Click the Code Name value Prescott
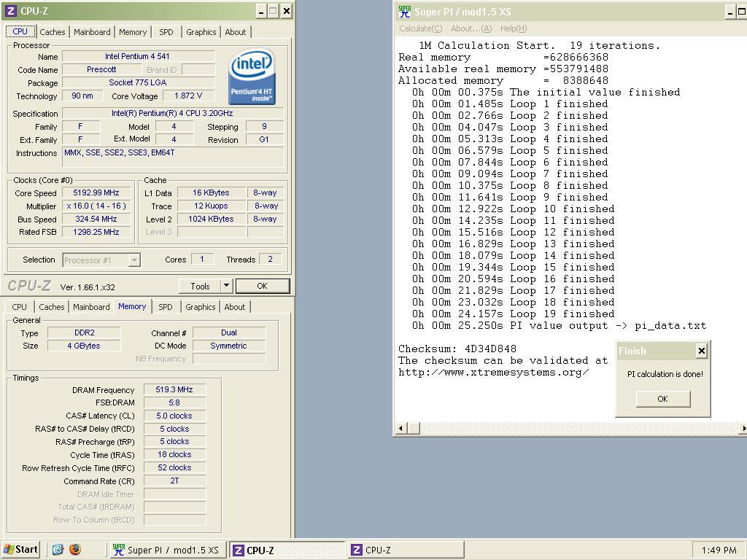 click(101, 69)
